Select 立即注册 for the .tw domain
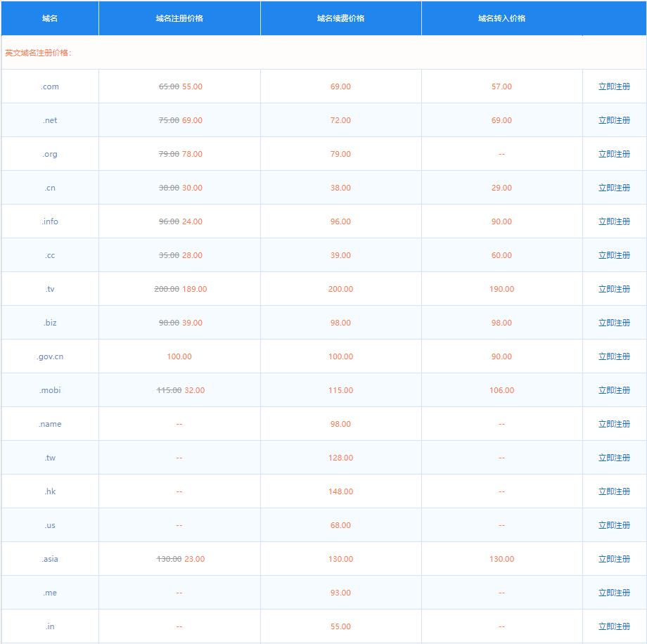 (x=614, y=458)
